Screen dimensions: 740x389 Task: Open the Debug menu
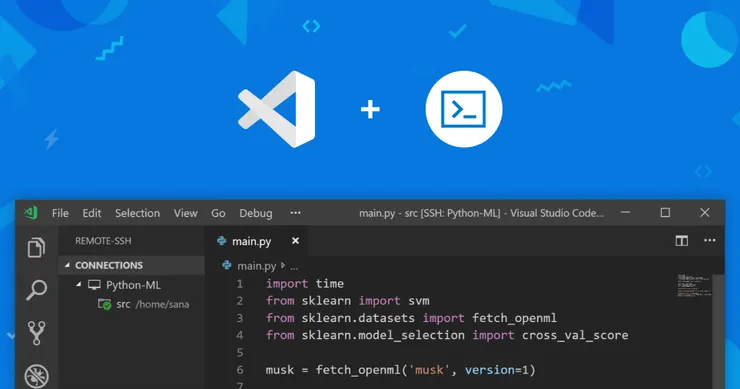pyautogui.click(x=255, y=213)
